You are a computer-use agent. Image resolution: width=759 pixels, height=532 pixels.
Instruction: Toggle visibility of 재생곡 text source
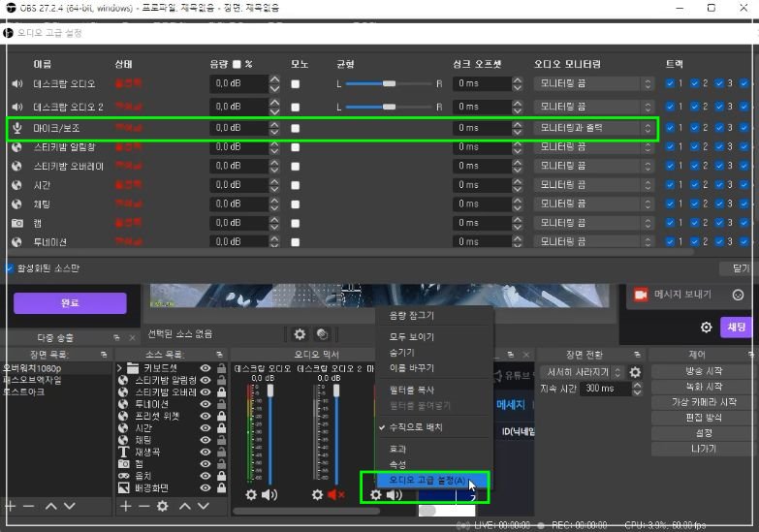pos(206,453)
